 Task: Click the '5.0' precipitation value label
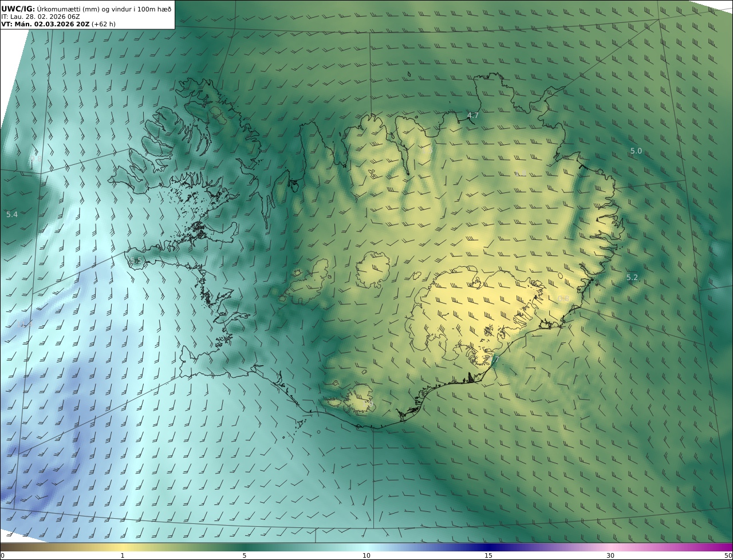click(x=636, y=151)
